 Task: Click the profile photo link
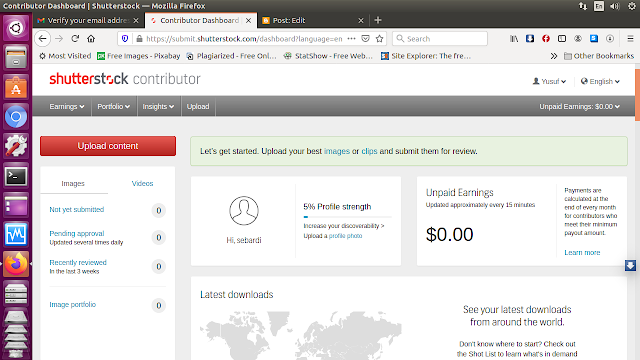(345, 236)
